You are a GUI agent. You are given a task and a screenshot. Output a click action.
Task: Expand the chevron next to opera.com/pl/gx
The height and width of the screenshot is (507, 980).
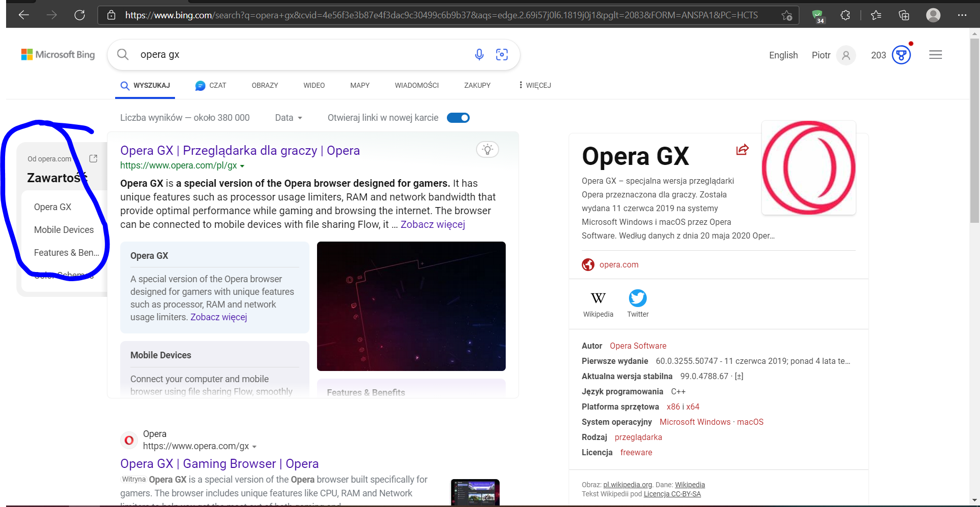point(242,166)
